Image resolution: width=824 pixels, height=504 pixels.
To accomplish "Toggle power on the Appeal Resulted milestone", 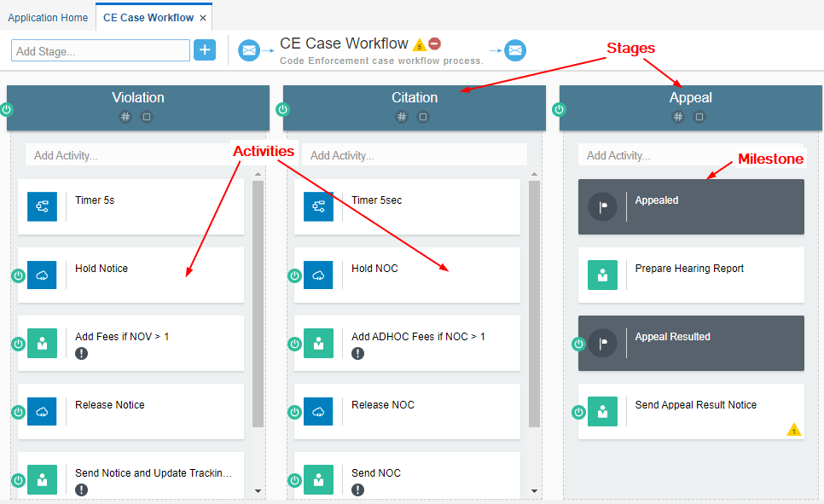I will click(578, 343).
